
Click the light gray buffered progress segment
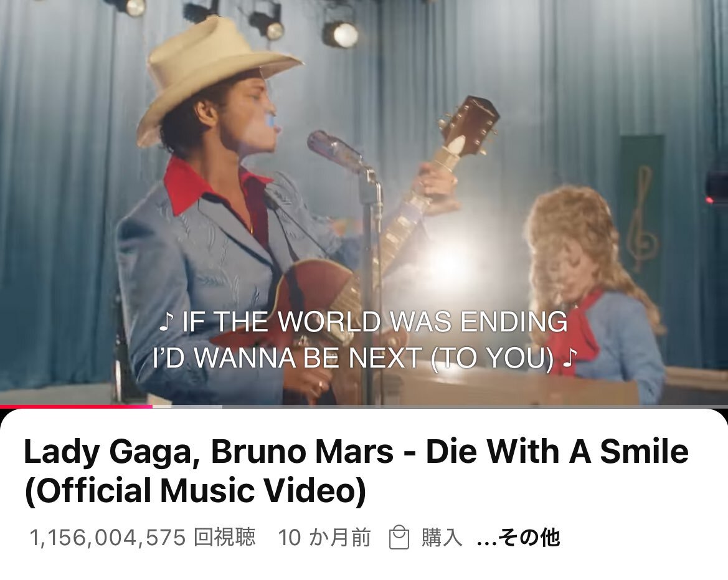[x=187, y=406]
